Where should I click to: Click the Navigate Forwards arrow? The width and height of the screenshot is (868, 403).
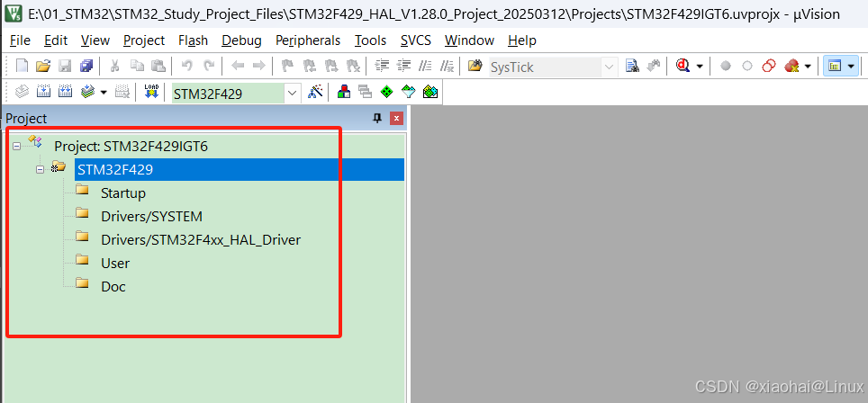coord(258,67)
